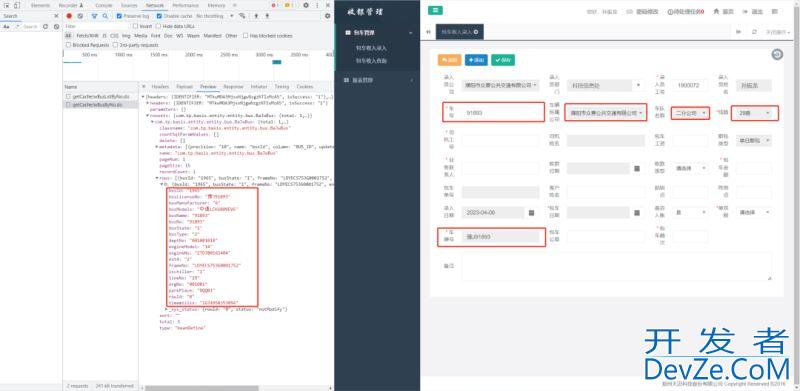Enable the Has blocked cookies checkbox

[245, 36]
